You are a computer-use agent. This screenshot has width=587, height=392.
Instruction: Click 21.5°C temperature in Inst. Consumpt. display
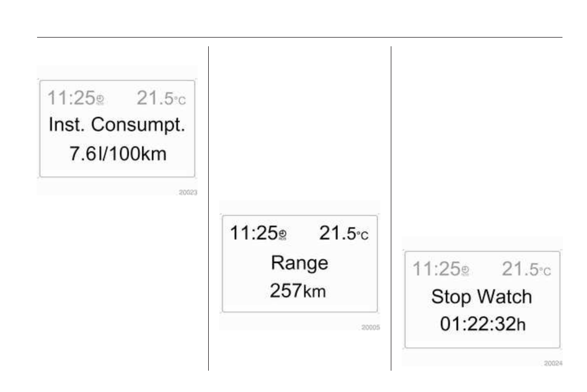click(161, 98)
